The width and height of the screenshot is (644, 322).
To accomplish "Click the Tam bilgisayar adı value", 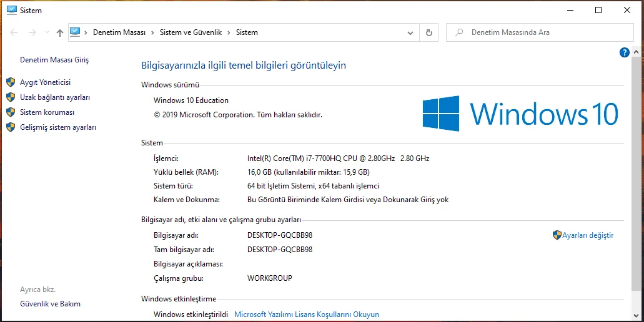I will click(x=280, y=250).
